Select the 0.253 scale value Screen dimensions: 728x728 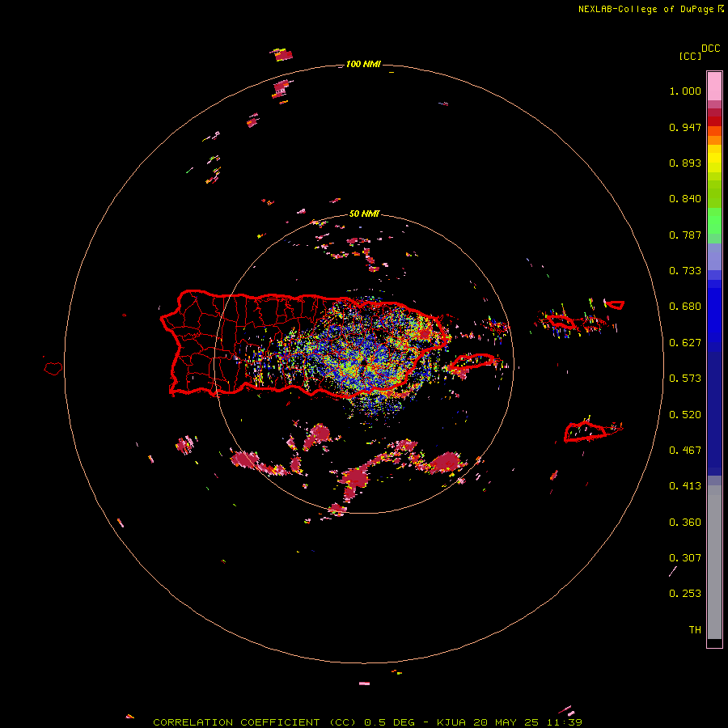pos(685,594)
